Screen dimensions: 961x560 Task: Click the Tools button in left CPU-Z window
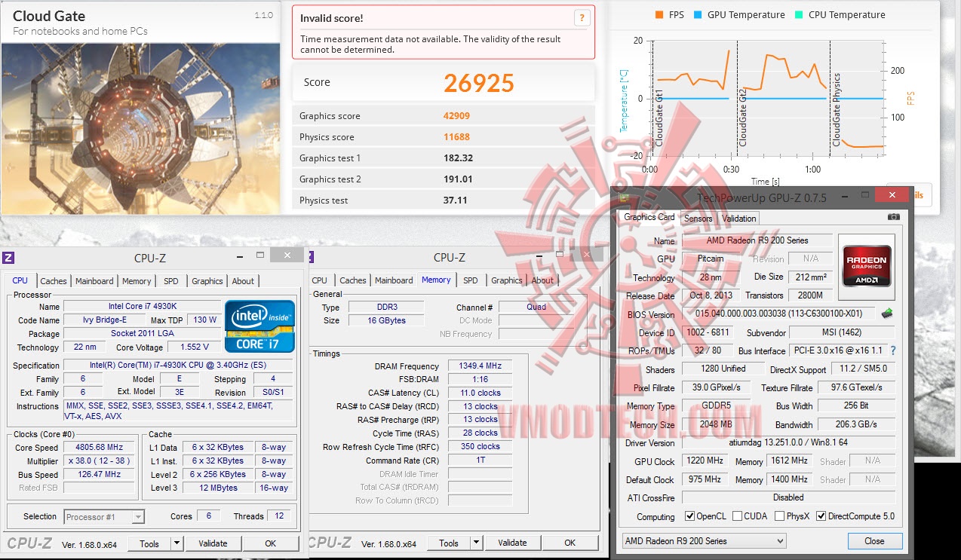(x=149, y=543)
